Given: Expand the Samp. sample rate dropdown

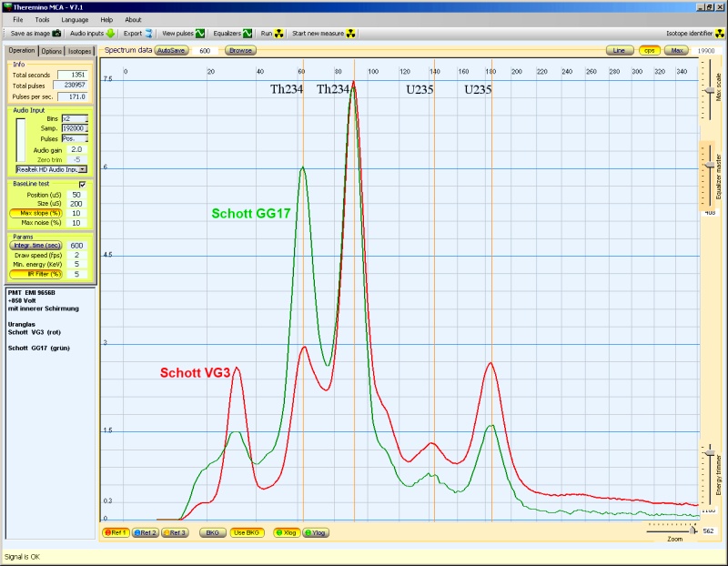Looking at the screenshot, I should point(85,128).
